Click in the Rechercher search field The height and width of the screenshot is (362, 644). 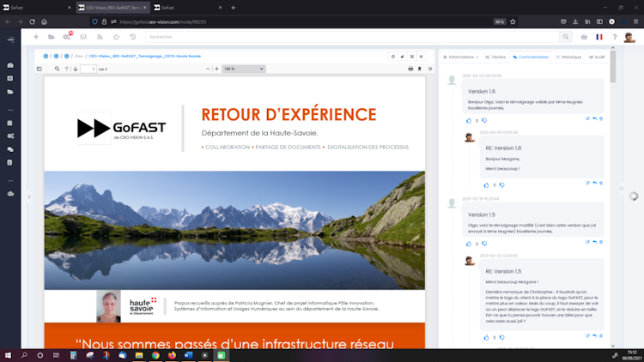pyautogui.click(x=352, y=37)
